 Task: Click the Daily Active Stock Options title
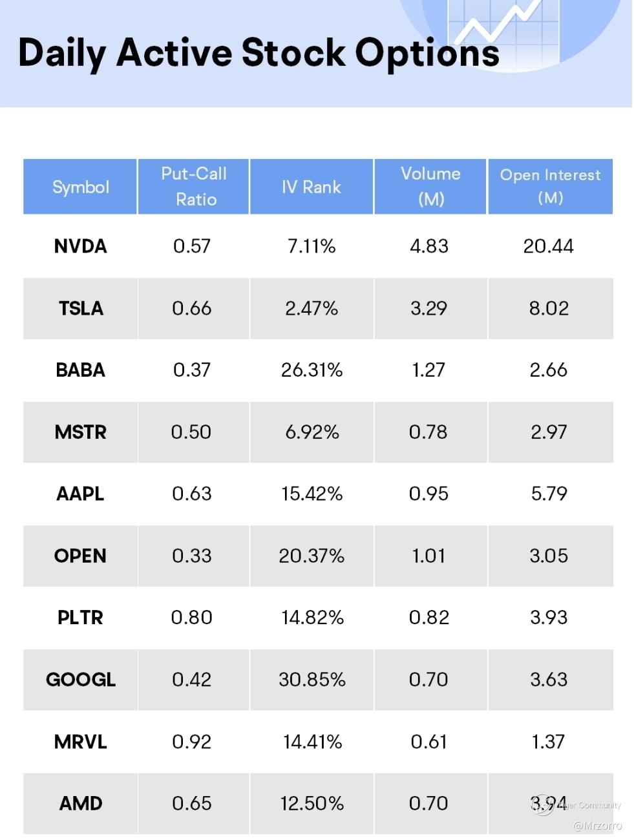[x=259, y=53]
